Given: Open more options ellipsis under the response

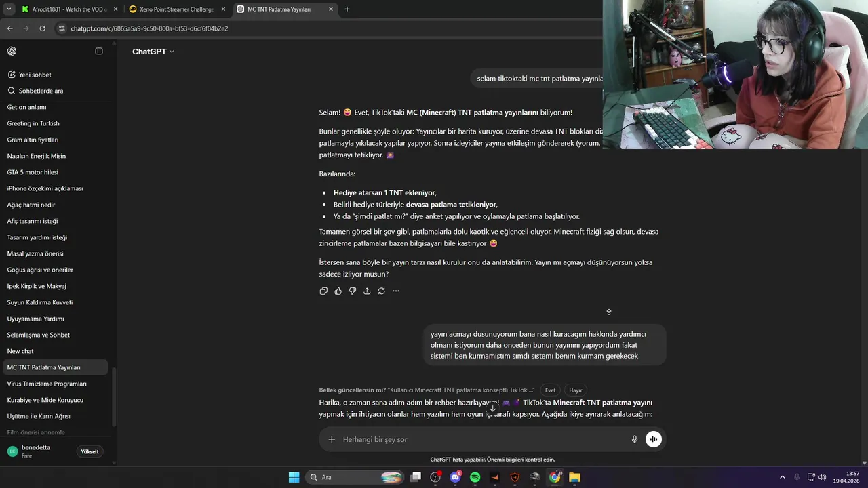Looking at the screenshot, I should pyautogui.click(x=396, y=291).
